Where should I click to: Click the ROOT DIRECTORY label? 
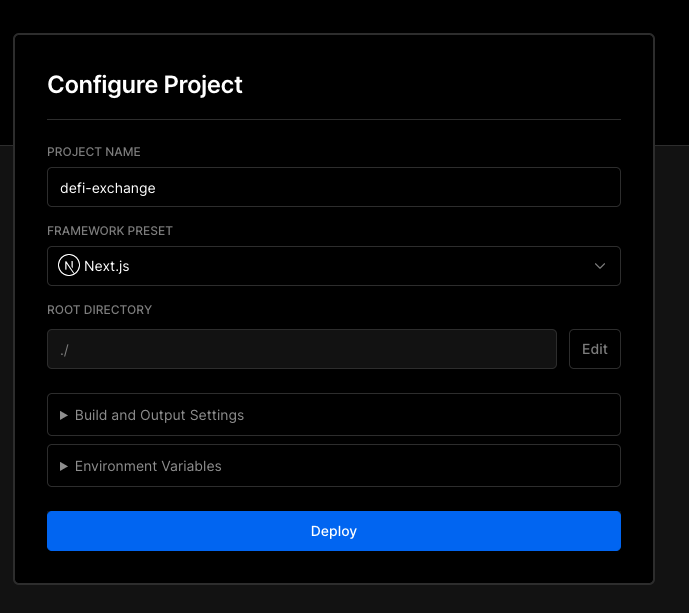(x=99, y=310)
